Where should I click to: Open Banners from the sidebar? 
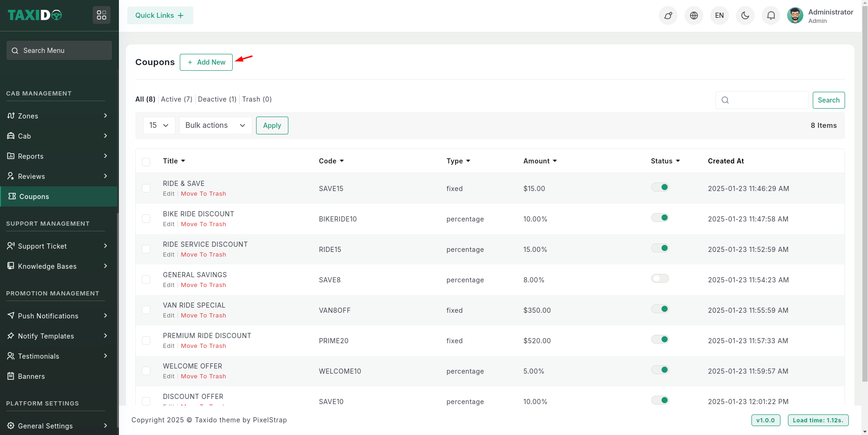click(x=31, y=376)
